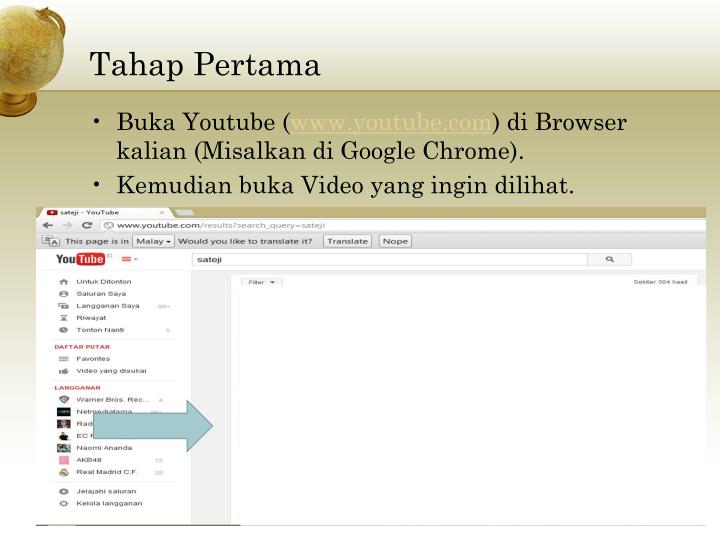This screenshot has width=720, height=540.
Task: Click the hourglass icon beside Riwayat
Action: pyautogui.click(x=64, y=318)
